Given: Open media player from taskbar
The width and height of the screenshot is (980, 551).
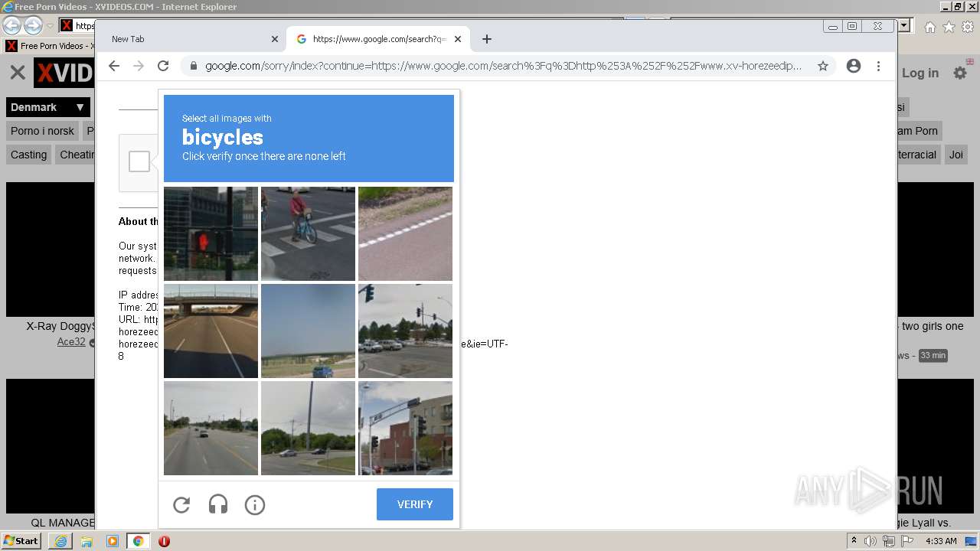Looking at the screenshot, I should coord(113,541).
